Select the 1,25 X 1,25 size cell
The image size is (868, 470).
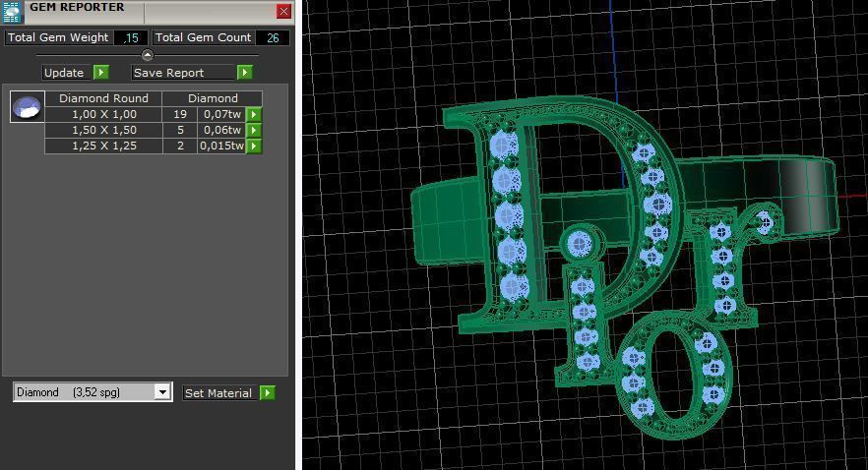click(103, 146)
